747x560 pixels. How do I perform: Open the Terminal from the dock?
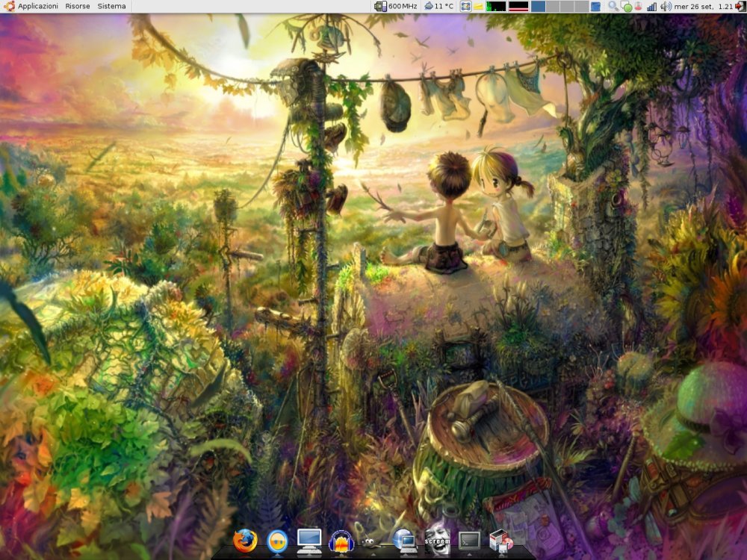[469, 542]
